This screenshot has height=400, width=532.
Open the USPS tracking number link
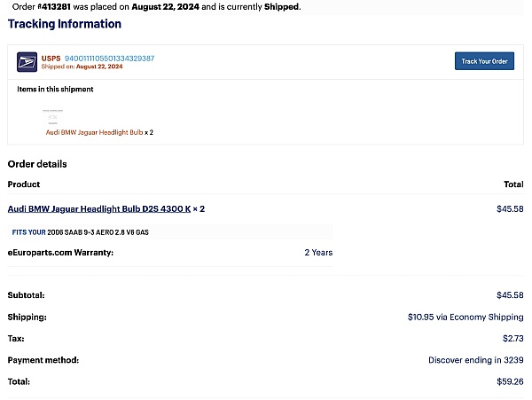point(109,58)
